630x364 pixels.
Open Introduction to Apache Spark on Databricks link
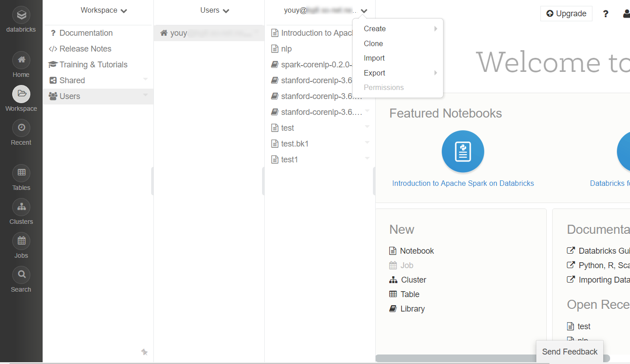point(463,183)
